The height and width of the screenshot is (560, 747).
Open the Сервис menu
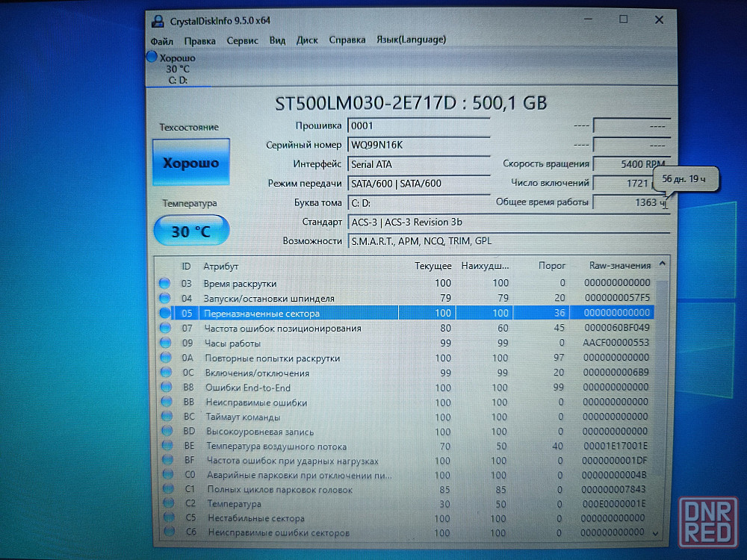[243, 41]
